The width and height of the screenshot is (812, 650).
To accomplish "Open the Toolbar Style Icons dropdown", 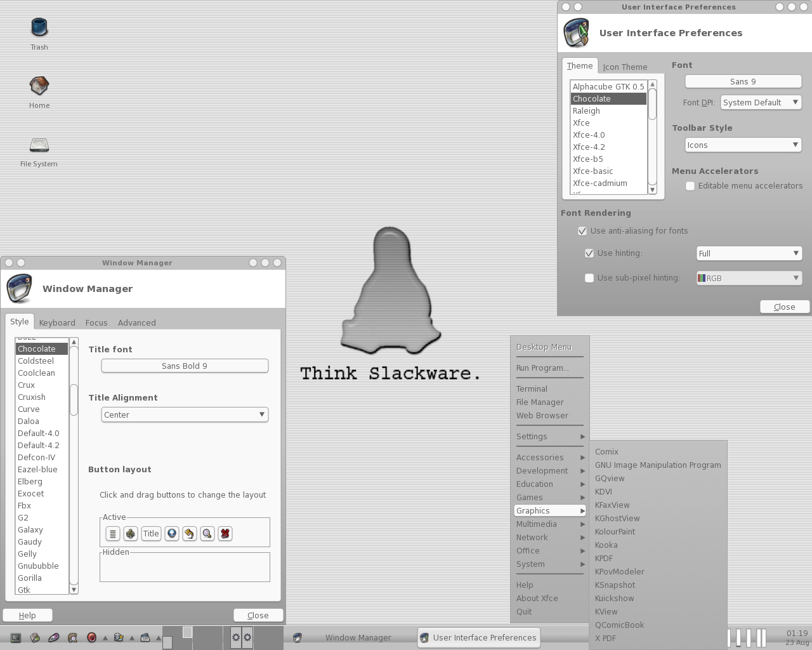I will click(x=743, y=145).
